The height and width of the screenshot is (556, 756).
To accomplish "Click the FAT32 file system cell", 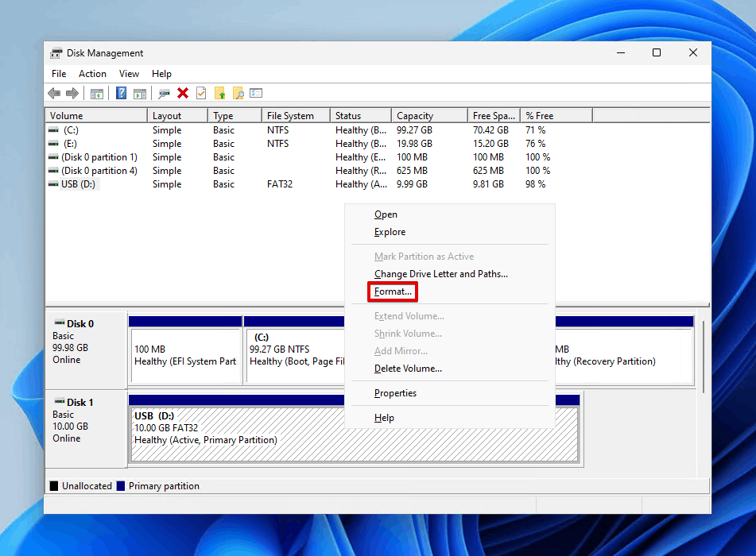I will [x=280, y=184].
